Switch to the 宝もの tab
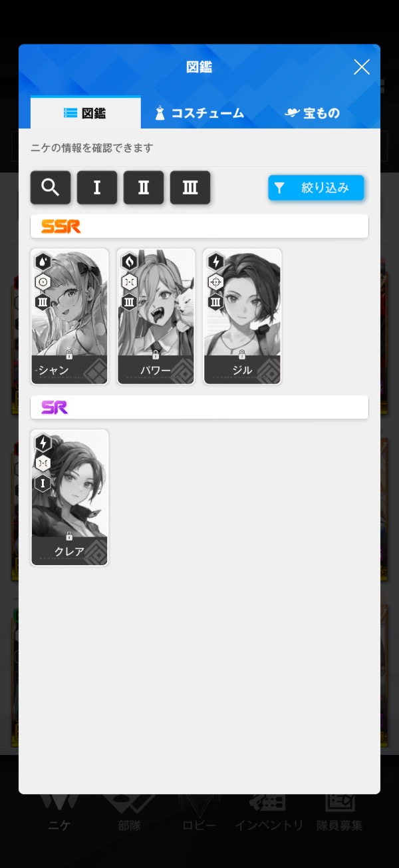399x868 pixels. click(313, 113)
